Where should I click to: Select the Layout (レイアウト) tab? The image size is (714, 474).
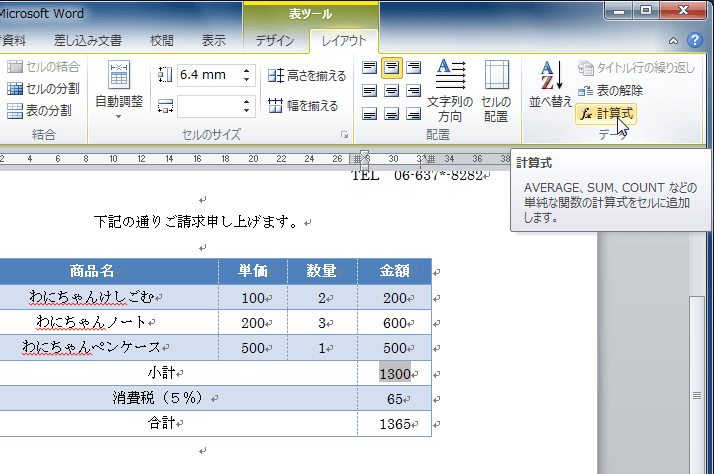tap(344, 41)
